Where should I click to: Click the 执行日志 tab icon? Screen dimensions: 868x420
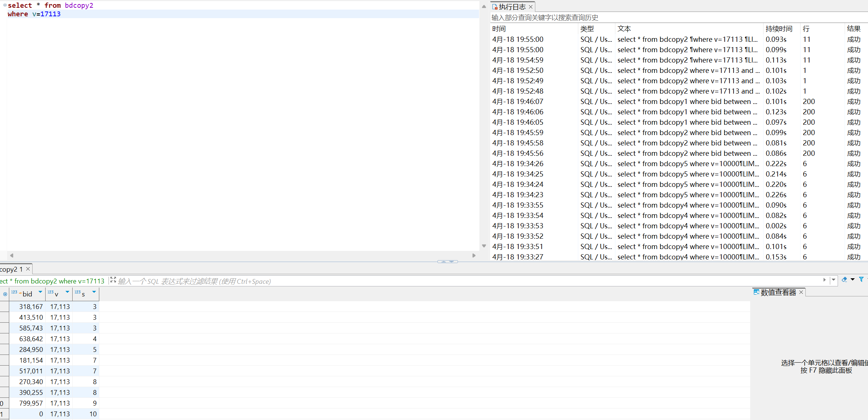point(495,7)
